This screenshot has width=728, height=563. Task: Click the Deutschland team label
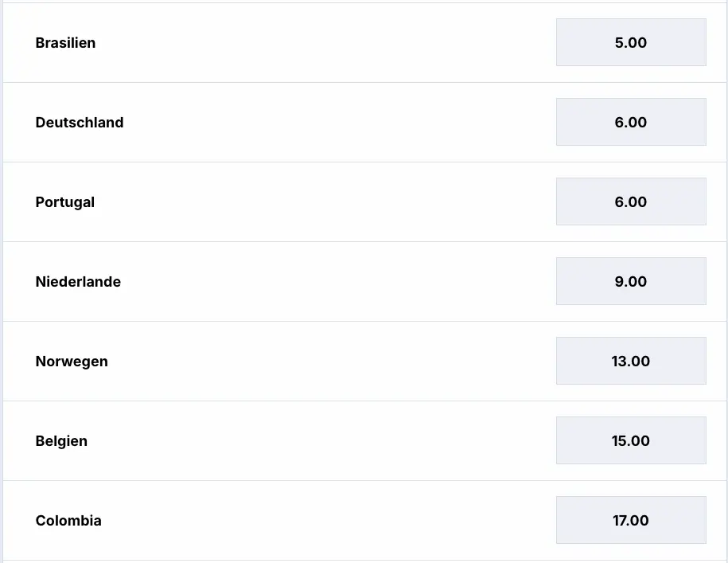click(x=80, y=123)
